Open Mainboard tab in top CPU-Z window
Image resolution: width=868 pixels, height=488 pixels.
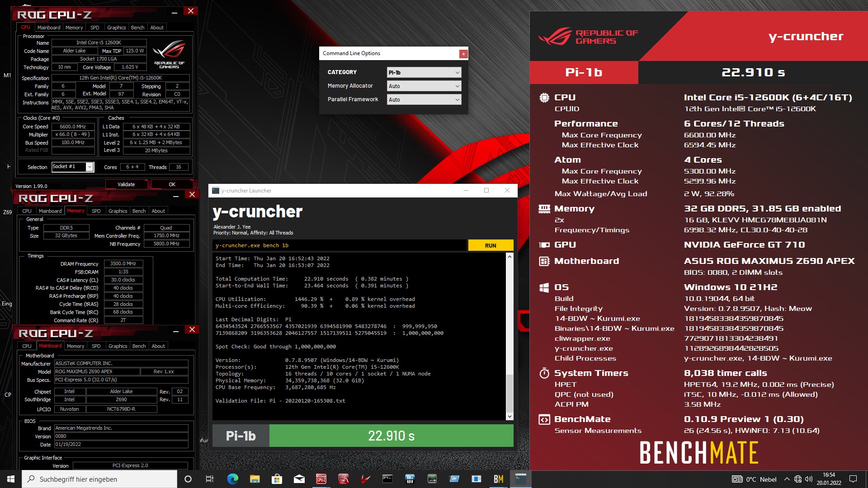point(49,28)
